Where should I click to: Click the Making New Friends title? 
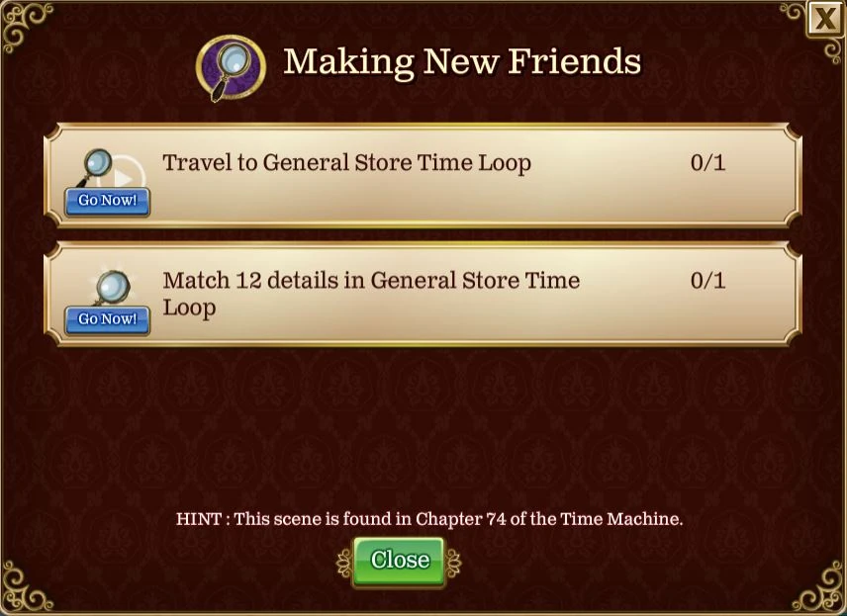click(462, 61)
